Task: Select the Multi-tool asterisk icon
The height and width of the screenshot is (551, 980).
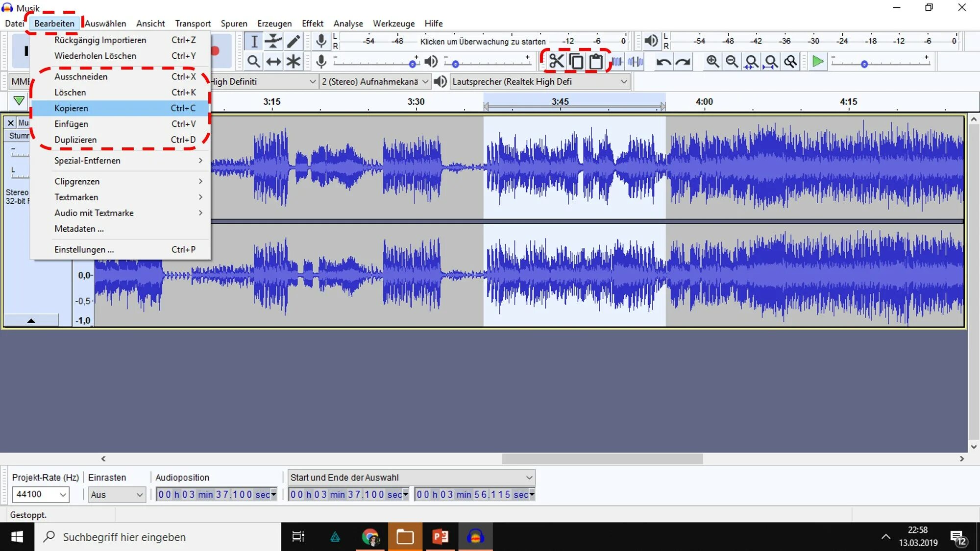Action: (x=293, y=62)
